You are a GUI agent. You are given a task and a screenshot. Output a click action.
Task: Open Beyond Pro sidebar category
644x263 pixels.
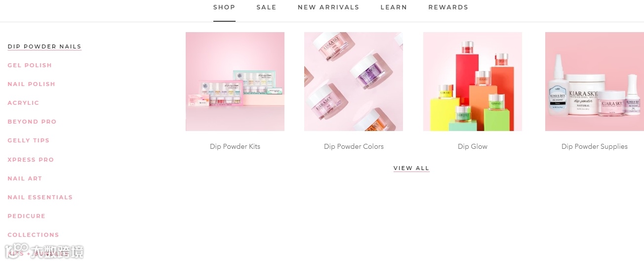(32, 122)
